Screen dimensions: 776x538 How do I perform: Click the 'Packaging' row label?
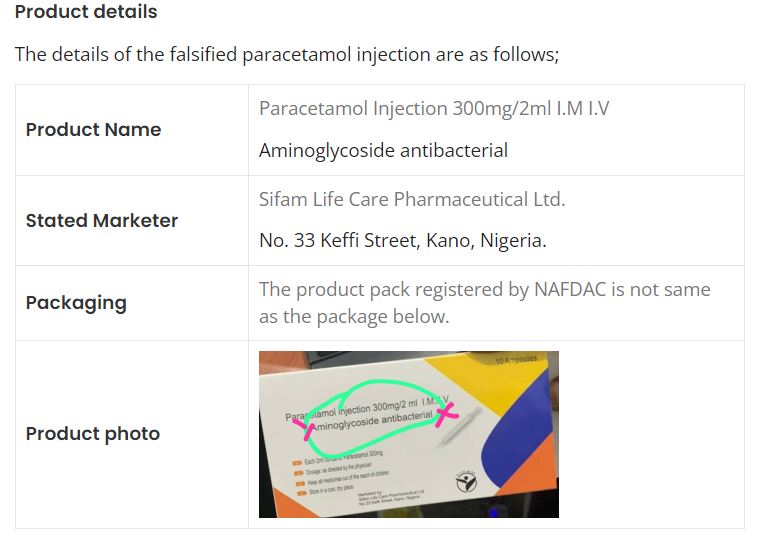tap(76, 303)
